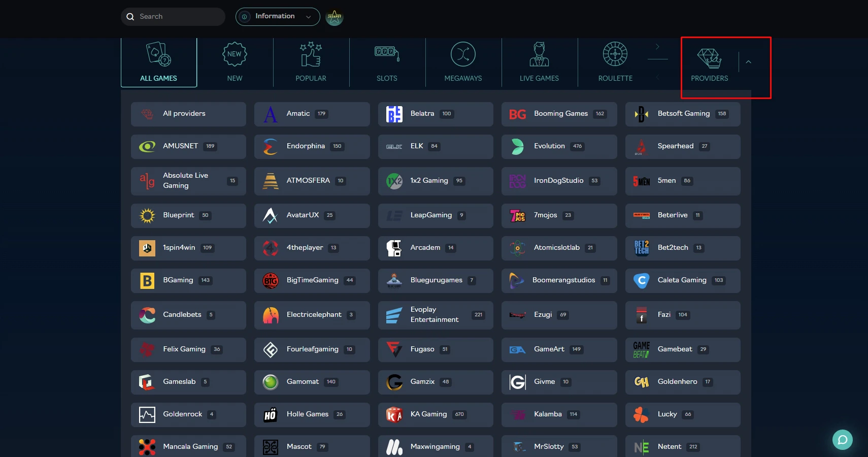Switch to the New games tab
Image resolution: width=868 pixels, height=457 pixels.
(235, 62)
